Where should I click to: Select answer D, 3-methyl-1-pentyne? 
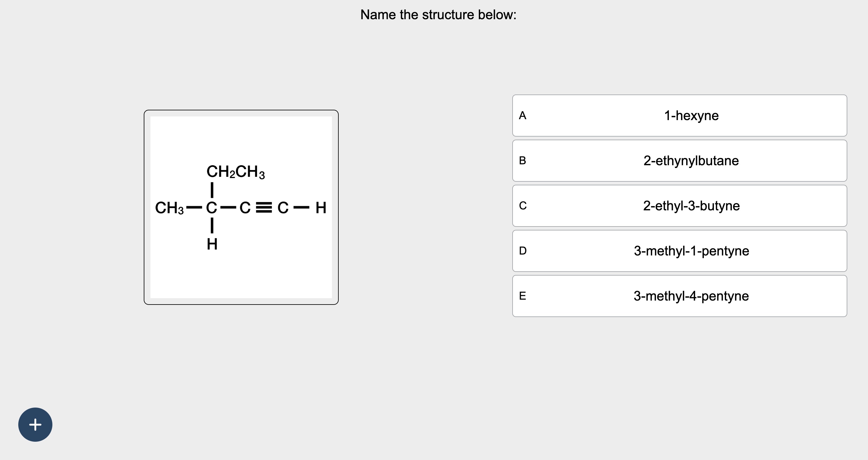point(680,251)
